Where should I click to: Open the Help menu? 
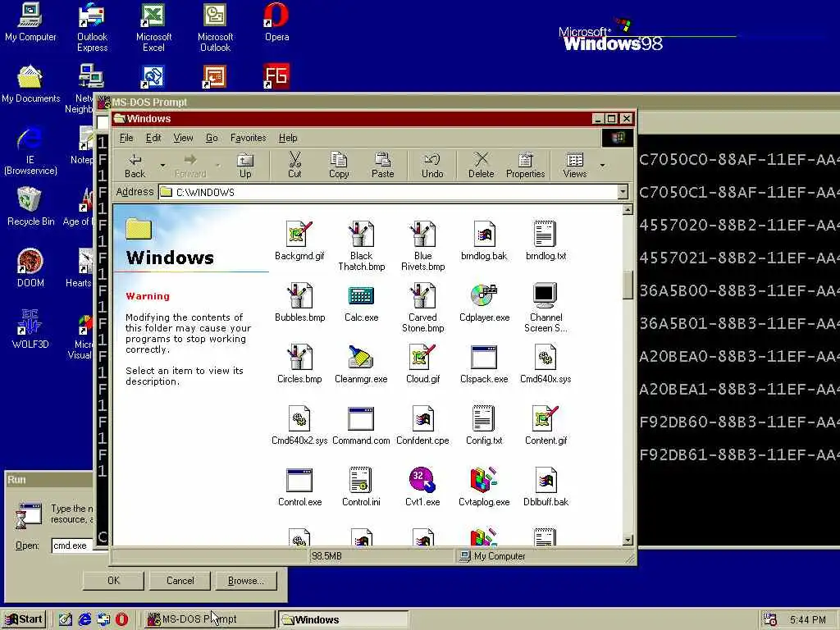[x=288, y=138]
